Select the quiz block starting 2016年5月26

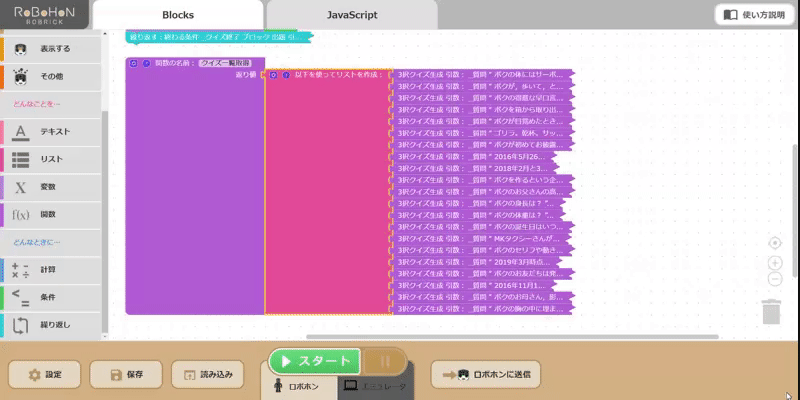coord(473,157)
